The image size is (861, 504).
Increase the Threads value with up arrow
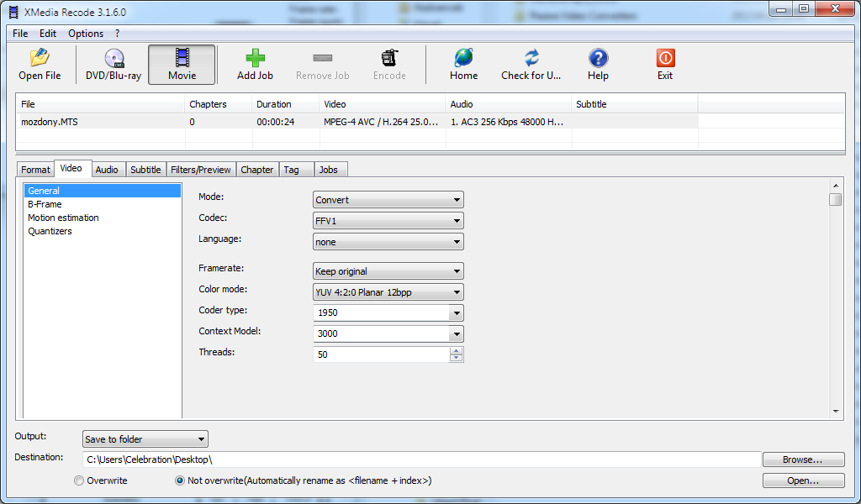456,351
